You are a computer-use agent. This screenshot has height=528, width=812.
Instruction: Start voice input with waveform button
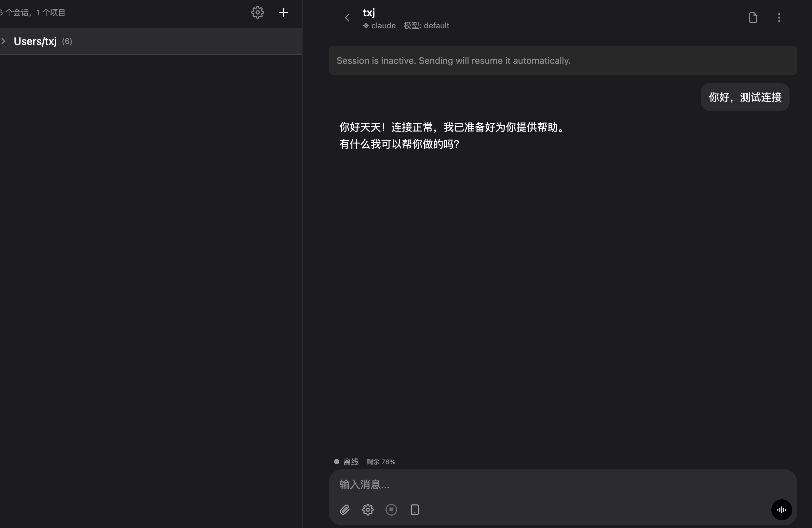(781, 510)
